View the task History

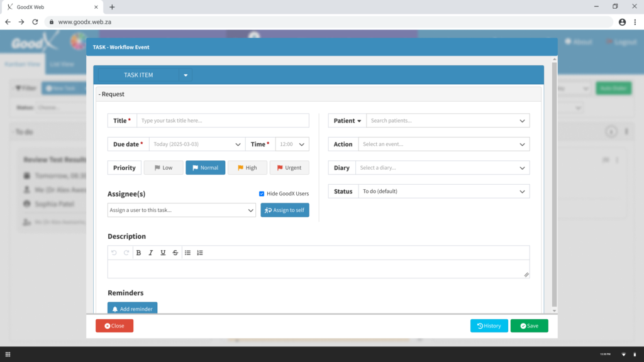pyautogui.click(x=489, y=326)
